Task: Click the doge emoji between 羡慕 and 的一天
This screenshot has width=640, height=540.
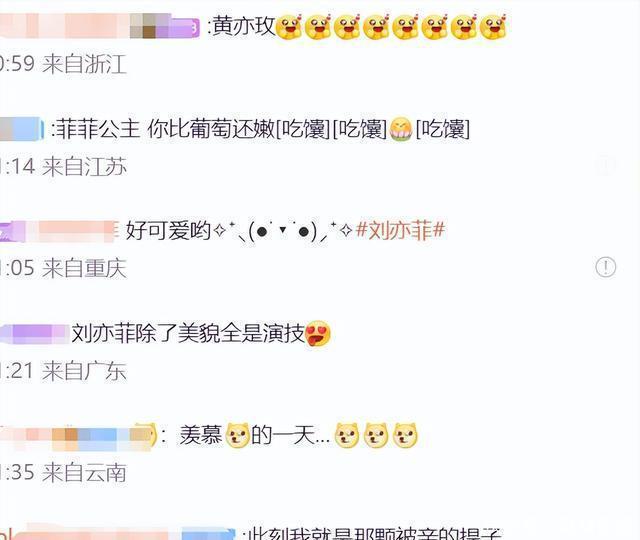Action: click(x=238, y=435)
